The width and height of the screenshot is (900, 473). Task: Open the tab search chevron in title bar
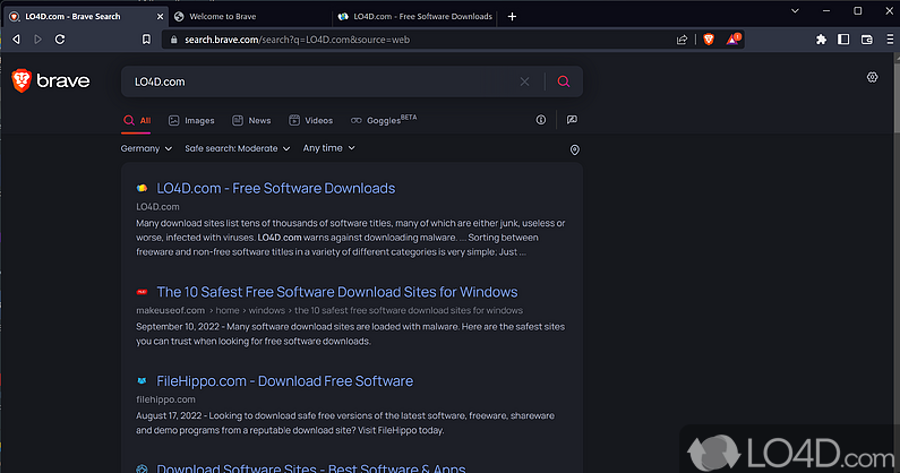pos(795,11)
